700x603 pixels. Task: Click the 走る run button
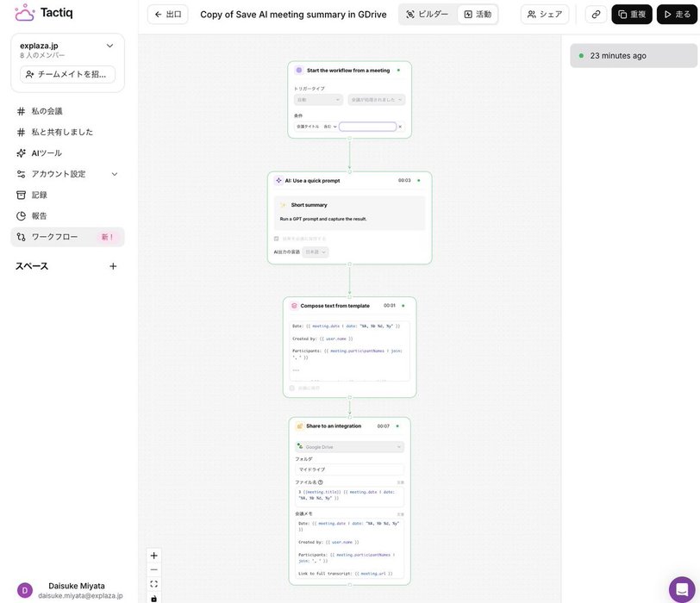[678, 15]
